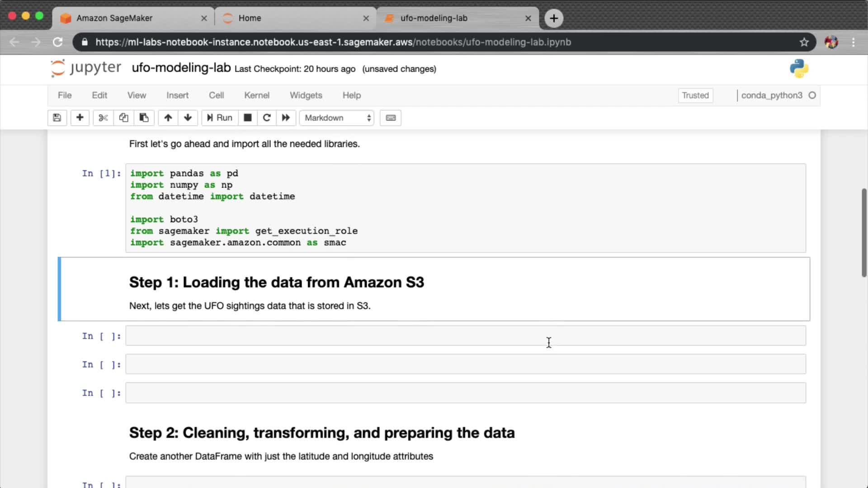Image resolution: width=868 pixels, height=488 pixels.
Task: Expand the Widgets menu
Action: [x=306, y=95]
